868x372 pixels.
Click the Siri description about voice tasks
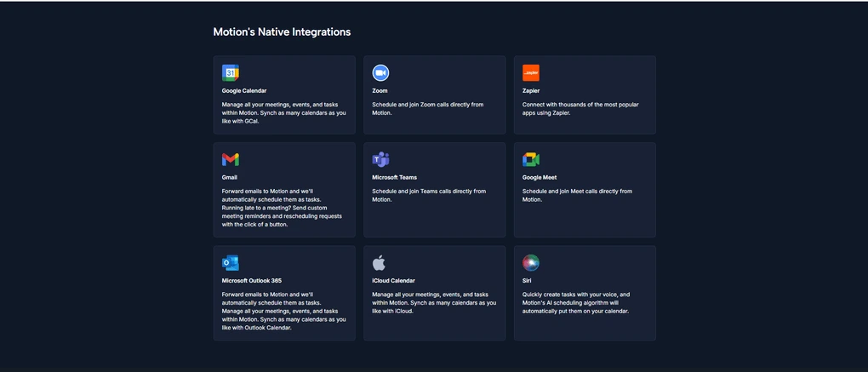tap(576, 303)
